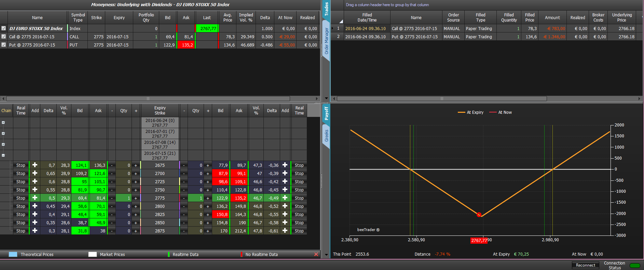Click the red marker on payoff chart

pyautogui.click(x=479, y=215)
